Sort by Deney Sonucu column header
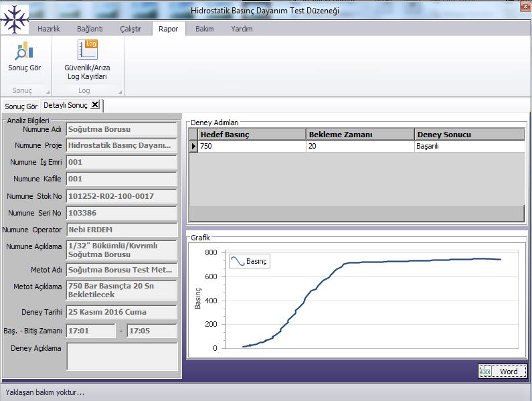The width and height of the screenshot is (532, 401). click(469, 135)
